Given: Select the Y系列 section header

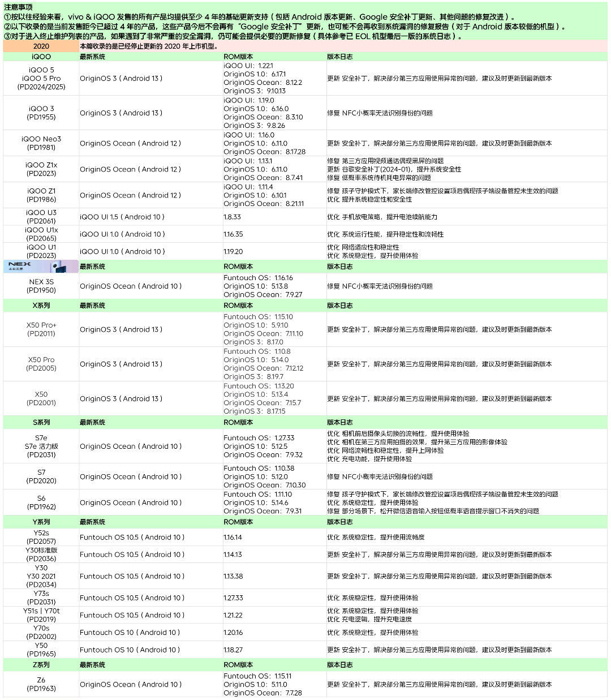Looking at the screenshot, I should pos(41,522).
